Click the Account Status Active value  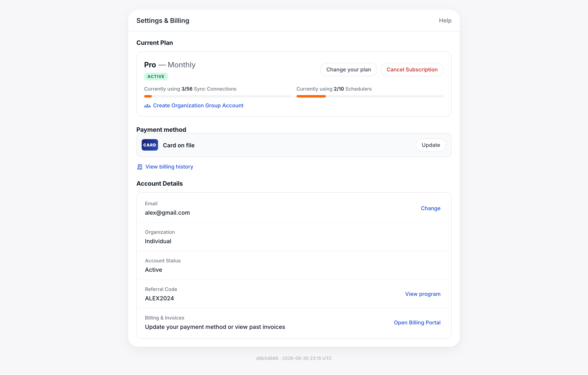coord(153,270)
